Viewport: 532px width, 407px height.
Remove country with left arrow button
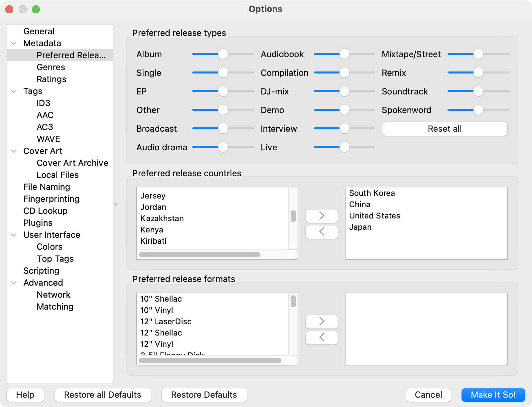click(x=322, y=232)
